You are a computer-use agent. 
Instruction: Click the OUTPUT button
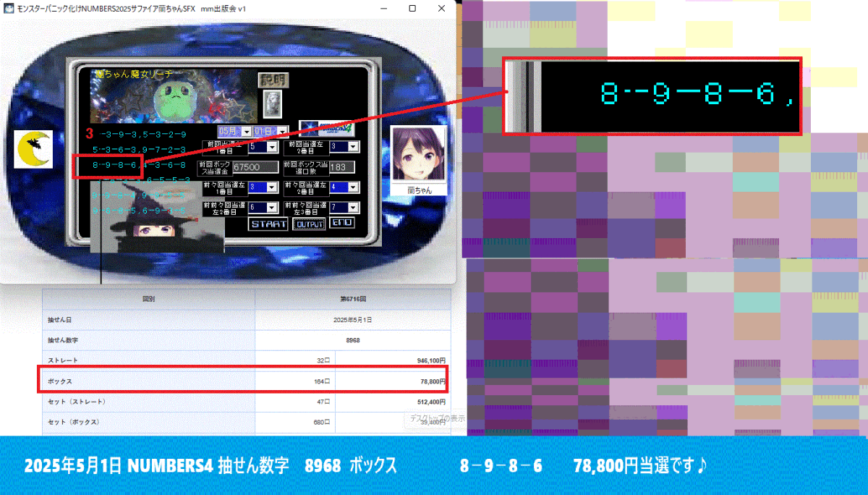(x=309, y=224)
